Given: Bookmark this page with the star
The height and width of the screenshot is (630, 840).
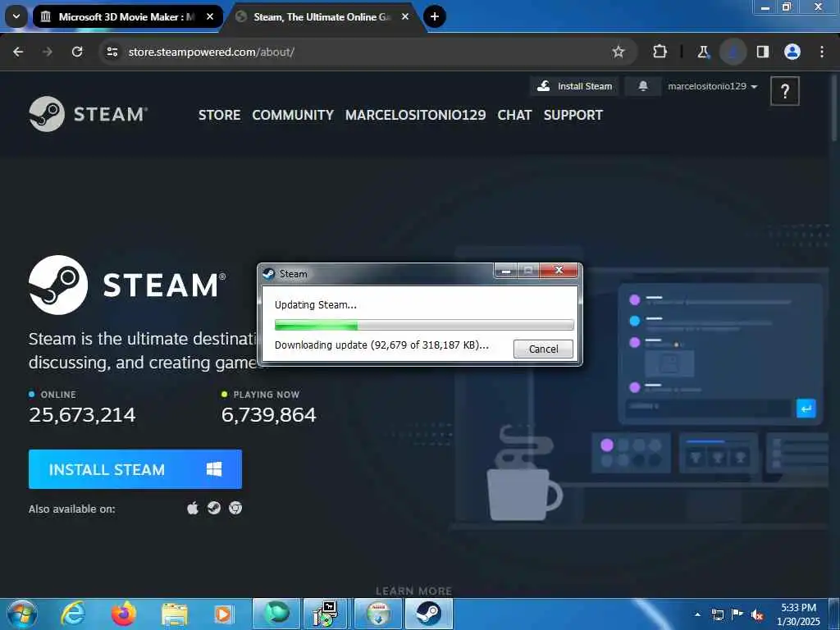Looking at the screenshot, I should (x=619, y=52).
